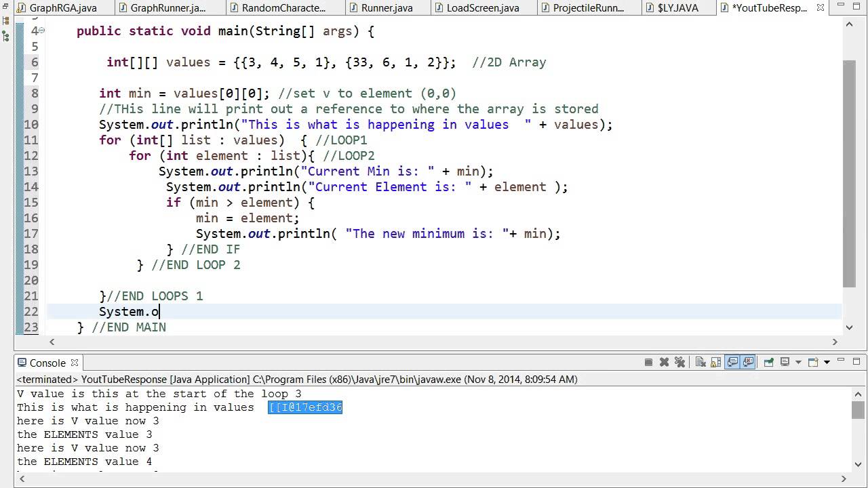The width and height of the screenshot is (868, 488).
Task: Click editor vertical scrollbar up arrow
Action: tap(849, 24)
